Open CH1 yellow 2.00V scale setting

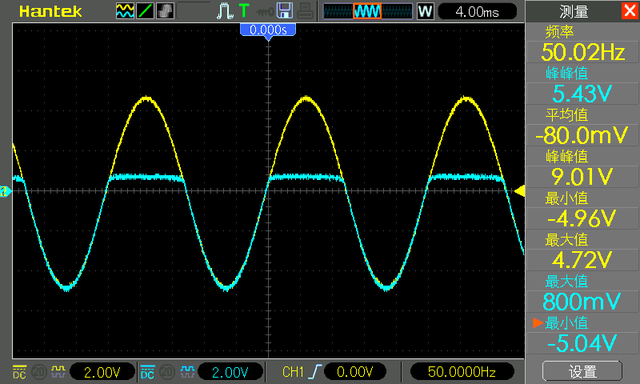click(102, 372)
